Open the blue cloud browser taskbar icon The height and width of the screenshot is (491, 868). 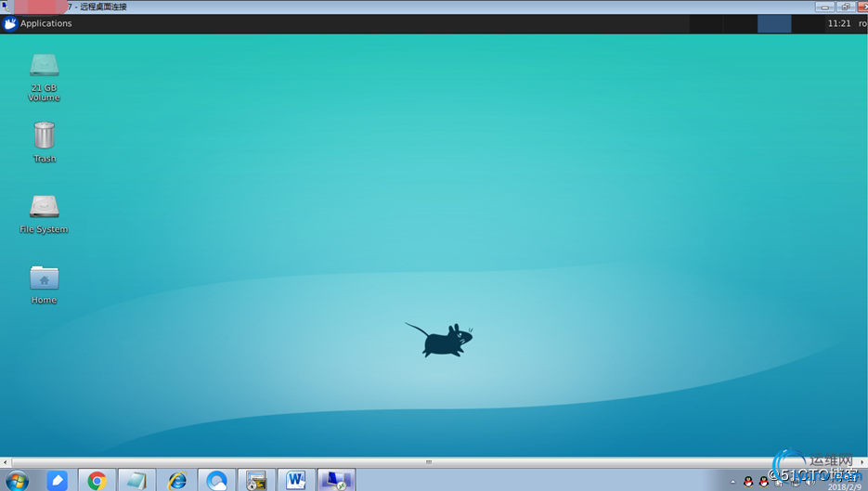click(216, 481)
